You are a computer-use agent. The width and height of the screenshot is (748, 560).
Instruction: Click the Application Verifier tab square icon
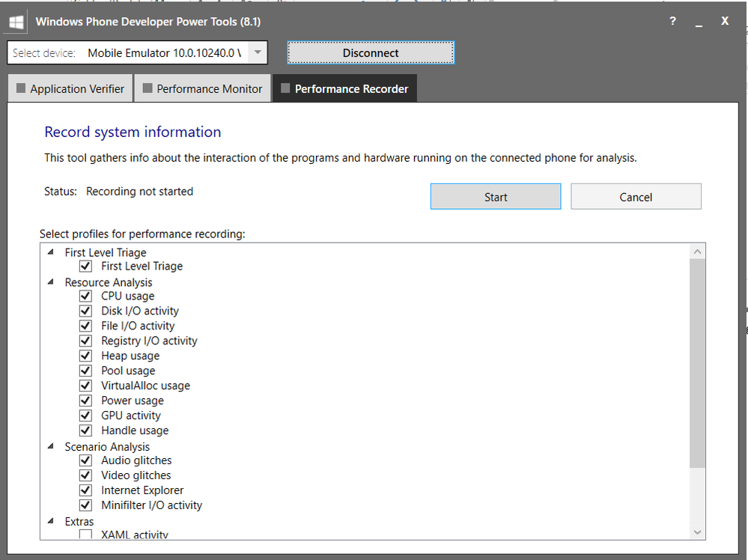21,88
